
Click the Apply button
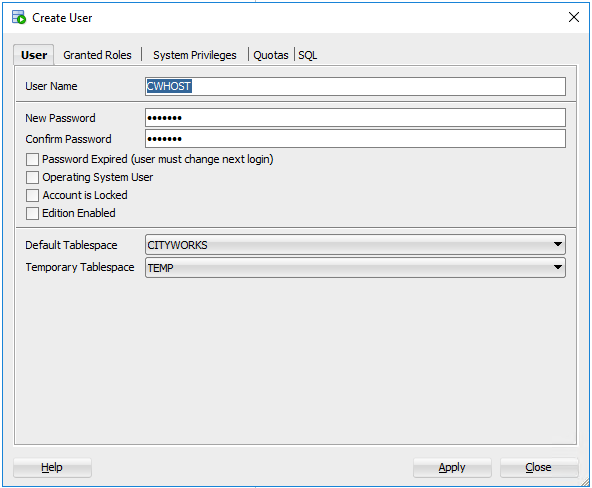[452, 468]
